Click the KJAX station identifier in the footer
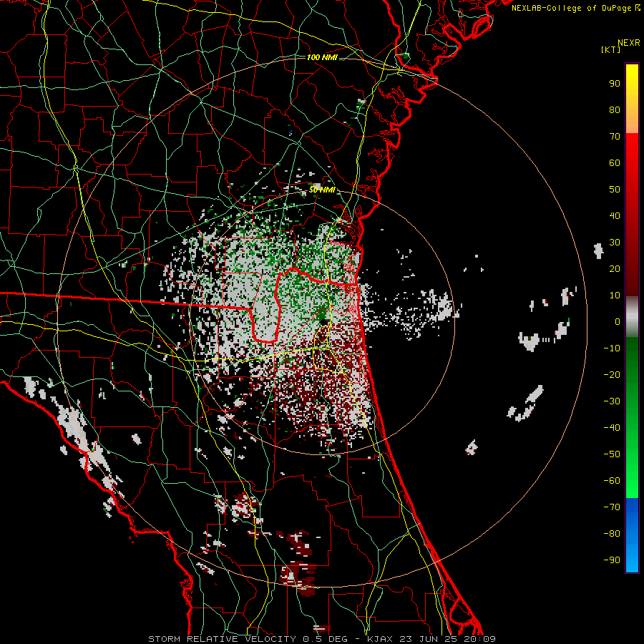The width and height of the screenshot is (644, 644). click(x=379, y=639)
